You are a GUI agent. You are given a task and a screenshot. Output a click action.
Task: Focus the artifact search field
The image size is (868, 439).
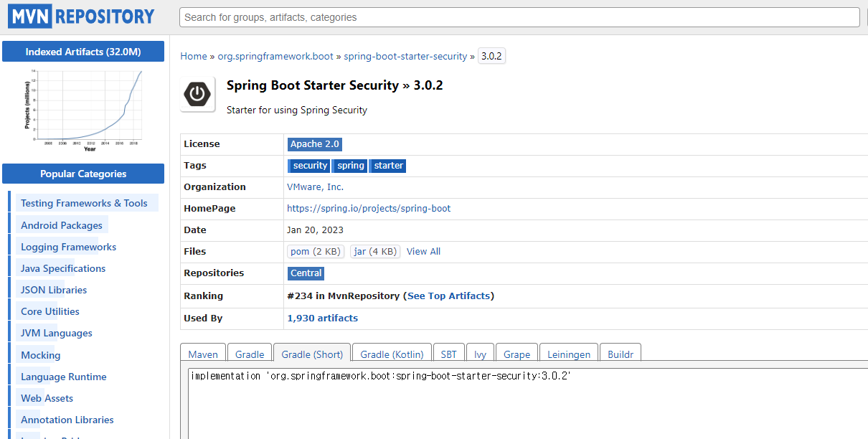[x=519, y=17]
